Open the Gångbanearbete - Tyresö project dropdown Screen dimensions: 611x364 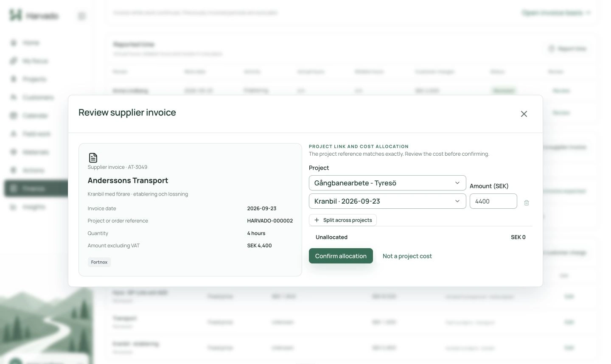(387, 183)
